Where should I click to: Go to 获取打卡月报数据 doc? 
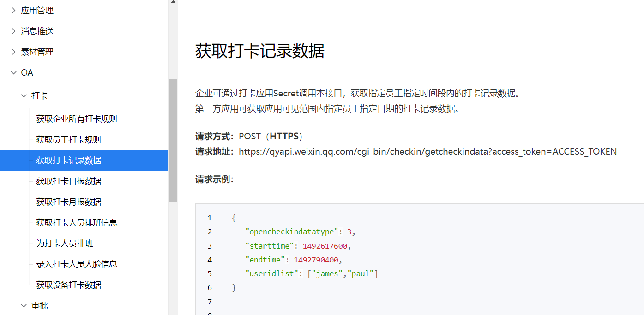(x=68, y=202)
